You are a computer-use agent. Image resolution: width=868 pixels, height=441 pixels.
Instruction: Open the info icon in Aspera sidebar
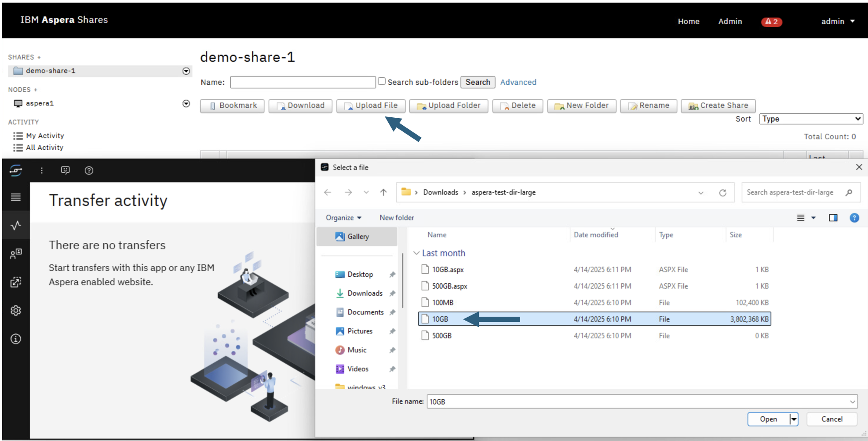16,339
